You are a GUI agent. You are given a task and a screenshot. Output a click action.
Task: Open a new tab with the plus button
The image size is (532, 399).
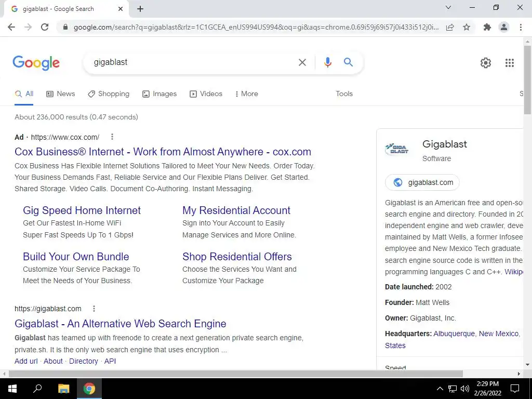pos(140,9)
